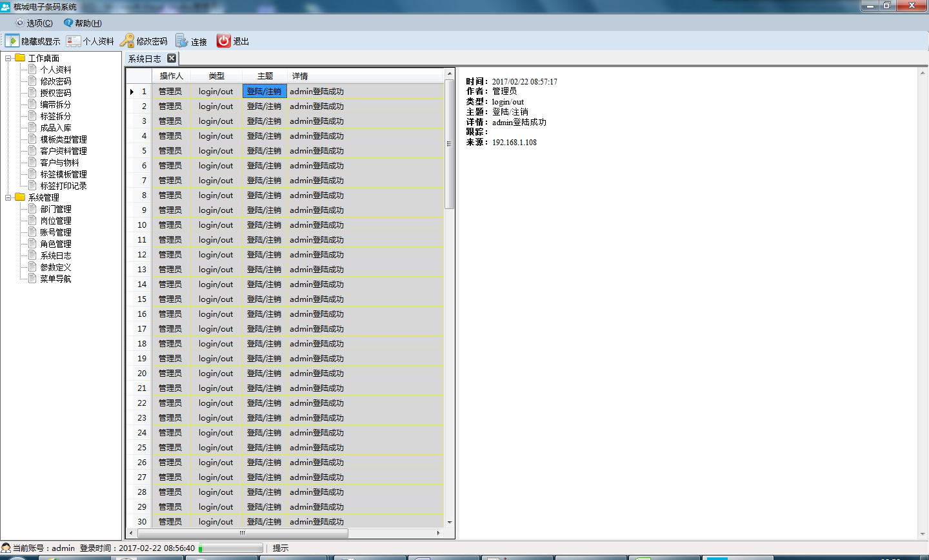Select log row number 15
The image size is (929, 560).
142,299
